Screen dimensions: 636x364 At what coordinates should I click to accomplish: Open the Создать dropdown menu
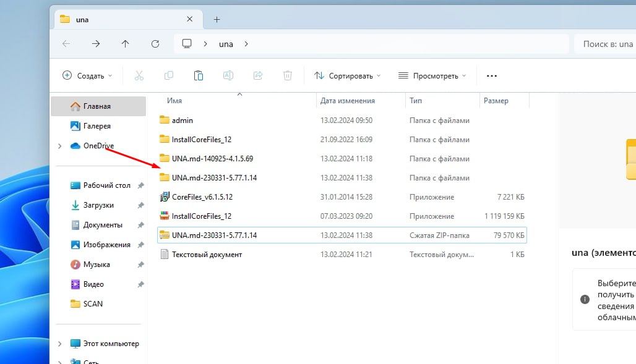coord(87,76)
